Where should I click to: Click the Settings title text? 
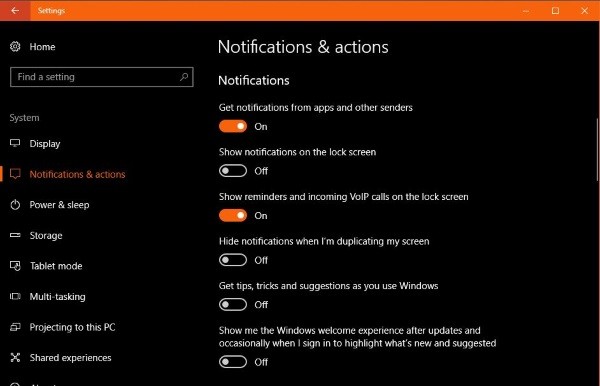click(x=51, y=11)
